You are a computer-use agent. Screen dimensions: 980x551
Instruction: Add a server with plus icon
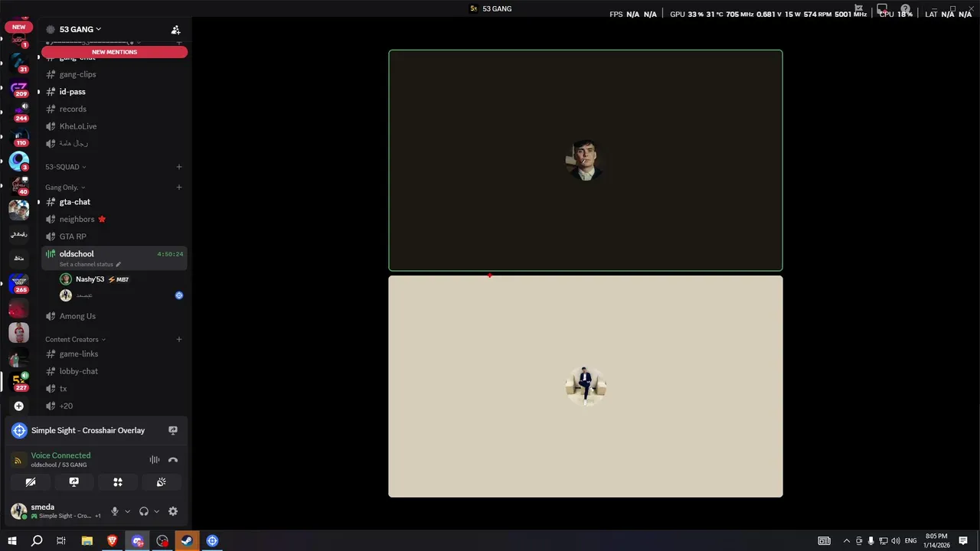pyautogui.click(x=19, y=406)
